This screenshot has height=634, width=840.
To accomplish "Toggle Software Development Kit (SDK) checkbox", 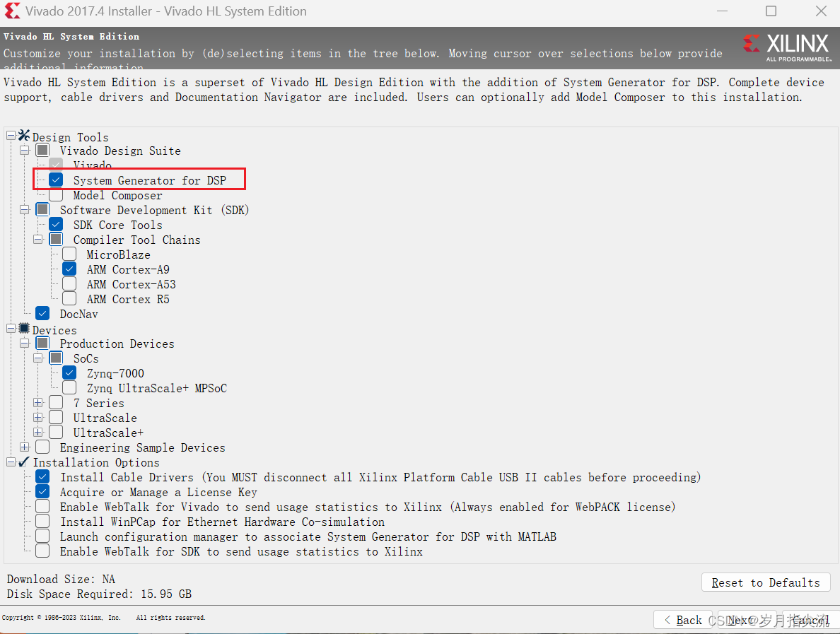I will tap(43, 209).
